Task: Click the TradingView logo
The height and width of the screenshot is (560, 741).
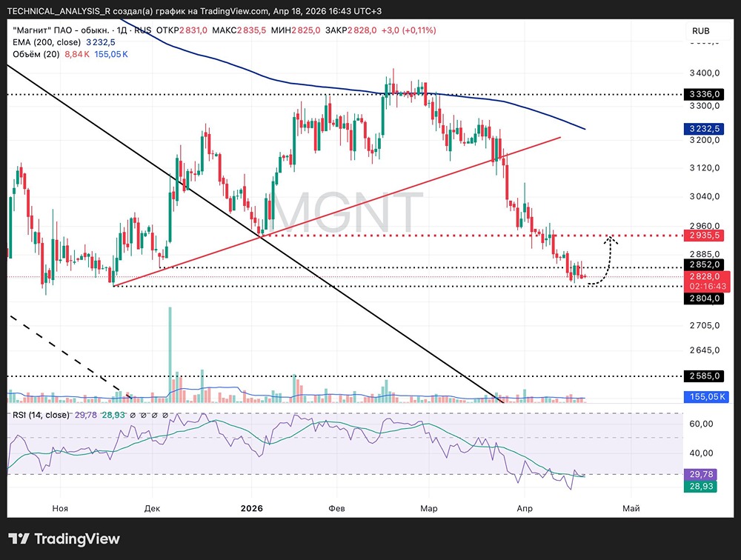Action: [64, 539]
